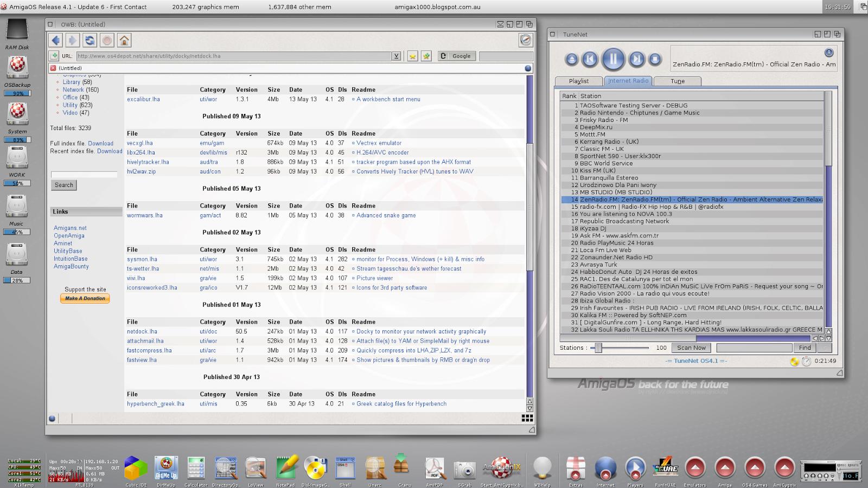Open the netdock.lha file link

pyautogui.click(x=142, y=331)
